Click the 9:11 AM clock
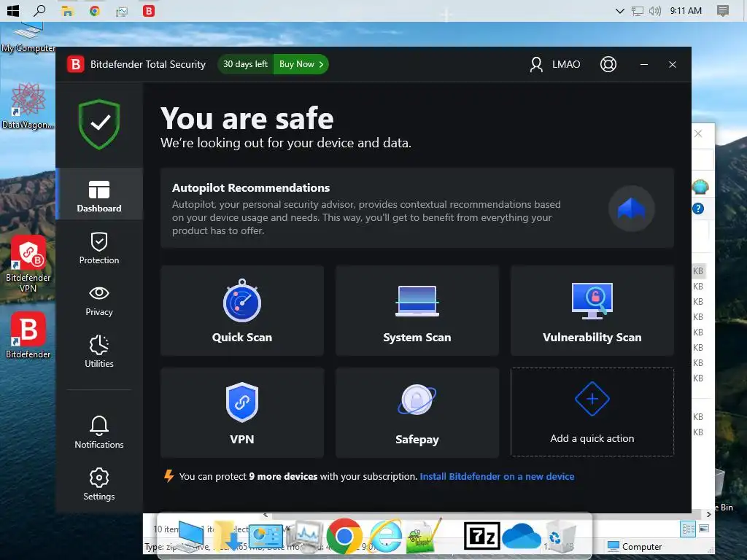 (x=686, y=10)
